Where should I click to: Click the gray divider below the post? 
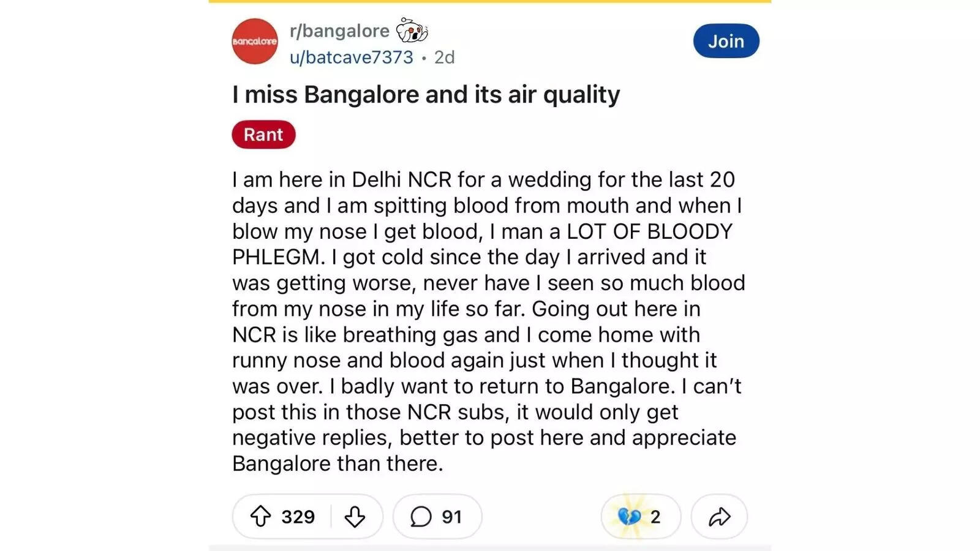coord(489,547)
